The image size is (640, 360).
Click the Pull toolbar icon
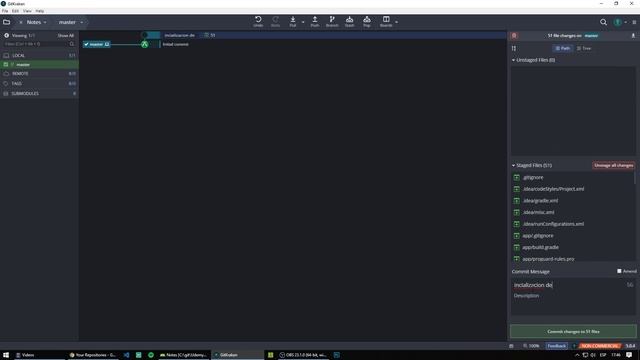click(x=293, y=21)
